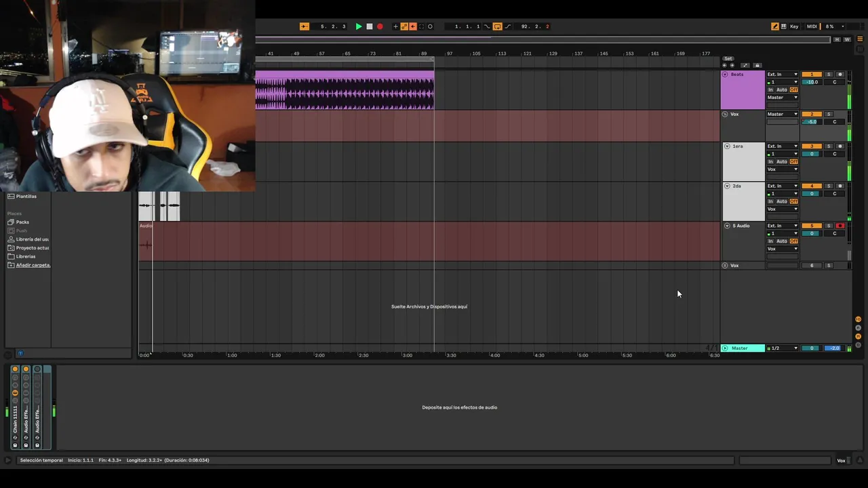Screen dimensions: 868x488
Task: Open 1era track Vox output dropdown
Action: 783,169
